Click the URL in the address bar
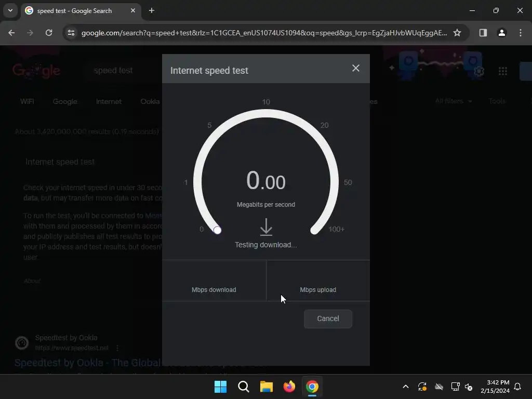 (264, 33)
